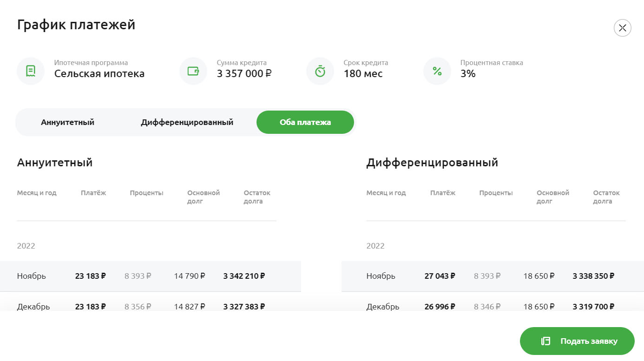Click differentiated payment 26 996 ₽
644x361 pixels.
440,307
